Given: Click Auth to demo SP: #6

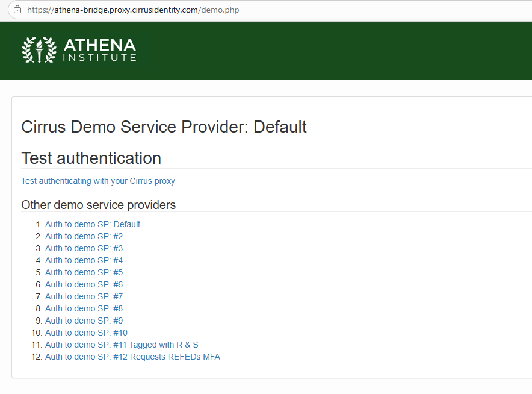Looking at the screenshot, I should click(x=84, y=284).
